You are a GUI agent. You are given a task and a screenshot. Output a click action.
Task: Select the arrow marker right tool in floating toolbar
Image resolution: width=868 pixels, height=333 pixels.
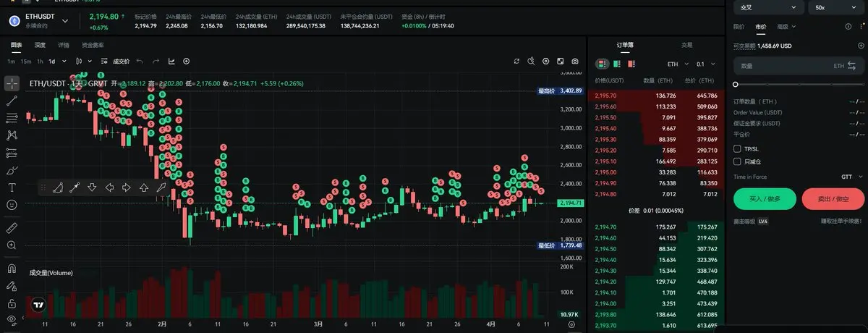(127, 188)
